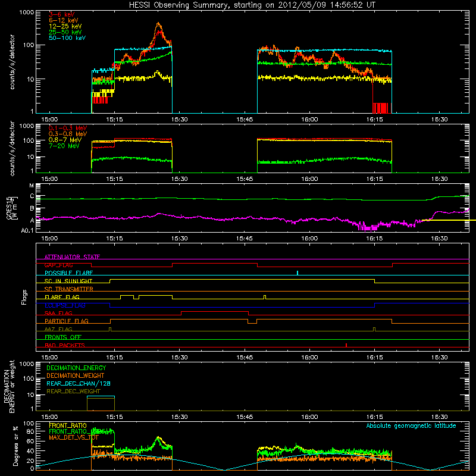The width and height of the screenshot is (476, 476).
Task: Select the 6-12 keV legend label
Action: [x=64, y=20]
